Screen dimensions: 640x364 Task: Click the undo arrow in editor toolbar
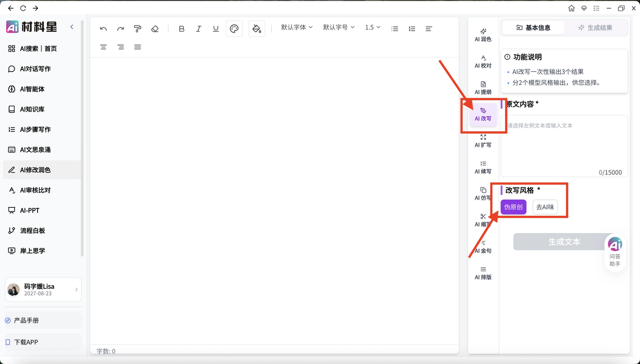[103, 28]
